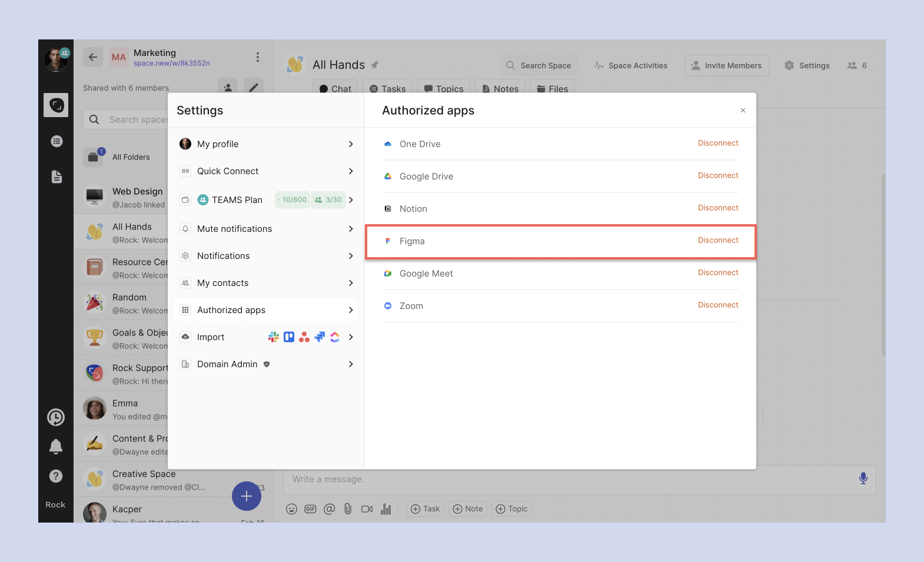
Task: Open the chat spaces sidebar icon
Action: point(56,105)
